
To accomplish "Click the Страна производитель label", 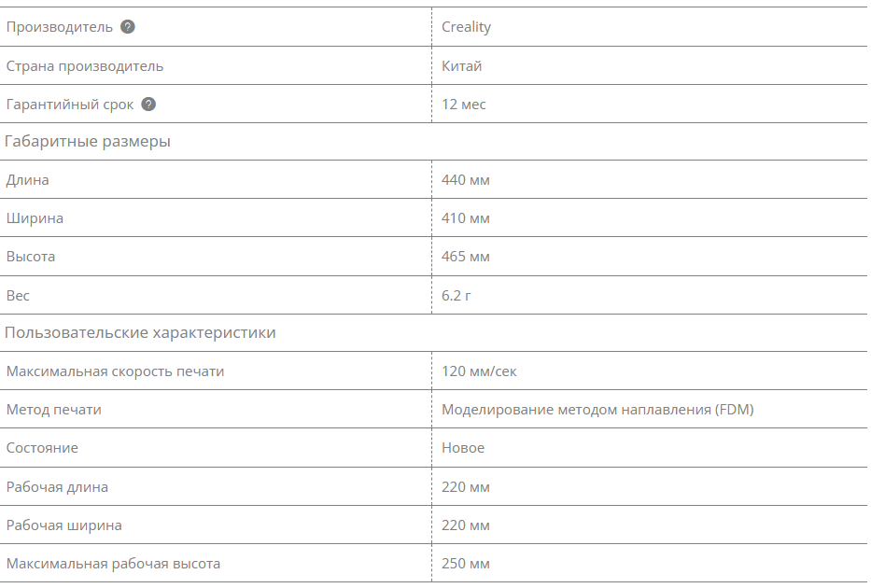I will coord(84,66).
